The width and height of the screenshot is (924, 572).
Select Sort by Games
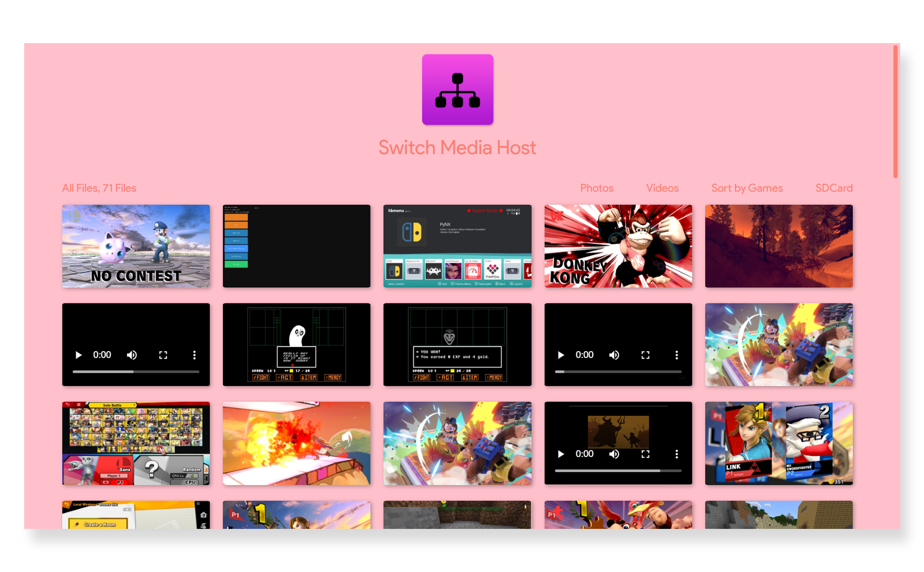747,188
